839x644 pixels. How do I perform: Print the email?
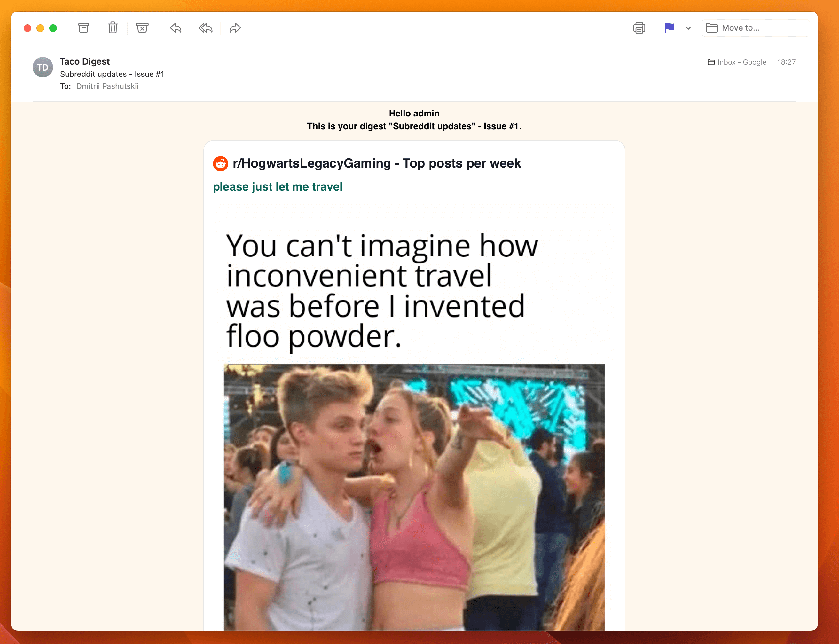tap(639, 28)
